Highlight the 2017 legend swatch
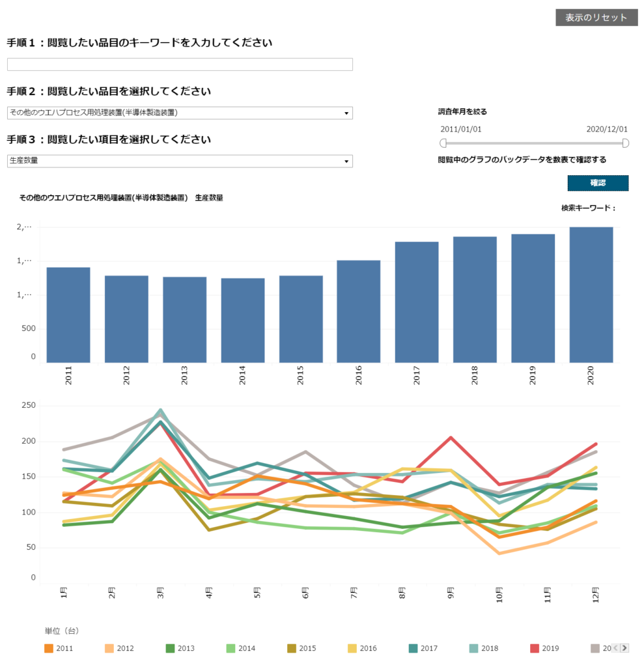644x667 pixels. 413,648
